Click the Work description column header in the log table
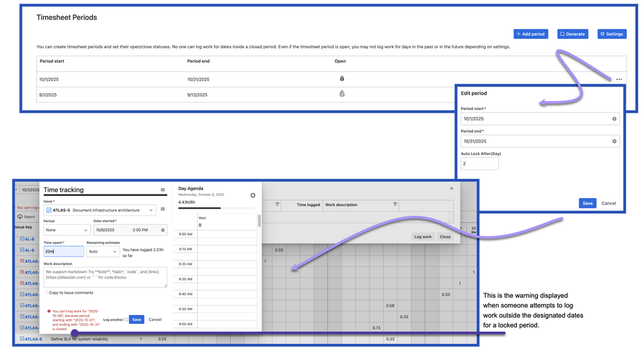644x351 pixels. pos(341,205)
